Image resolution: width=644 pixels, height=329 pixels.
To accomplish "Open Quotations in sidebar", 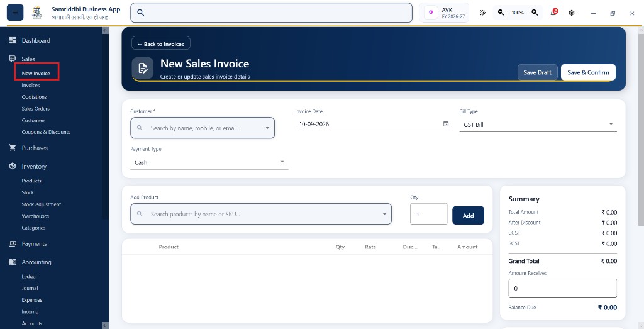I will (x=34, y=97).
